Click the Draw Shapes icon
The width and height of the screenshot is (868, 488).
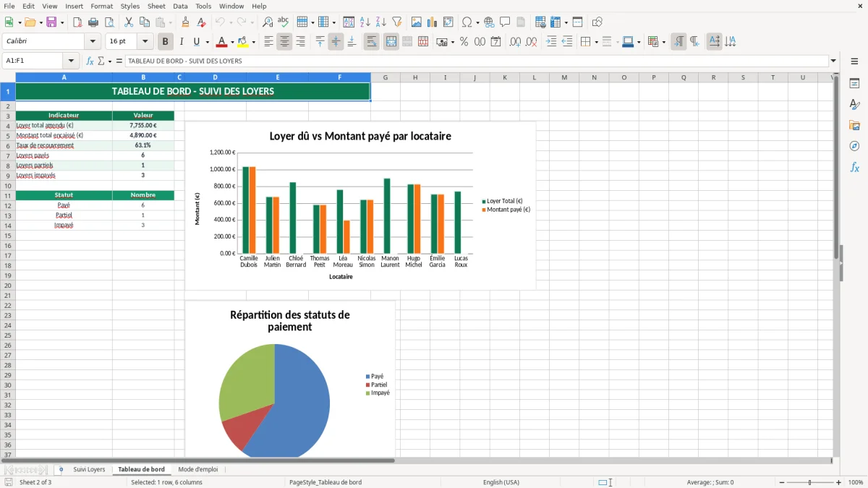[x=597, y=22]
